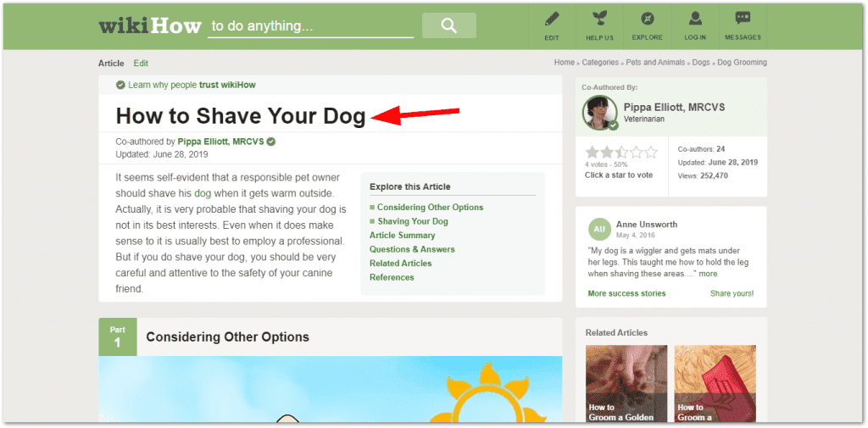The width and height of the screenshot is (868, 428).
Task: Click the Explore this Article heading
Action: (x=410, y=186)
